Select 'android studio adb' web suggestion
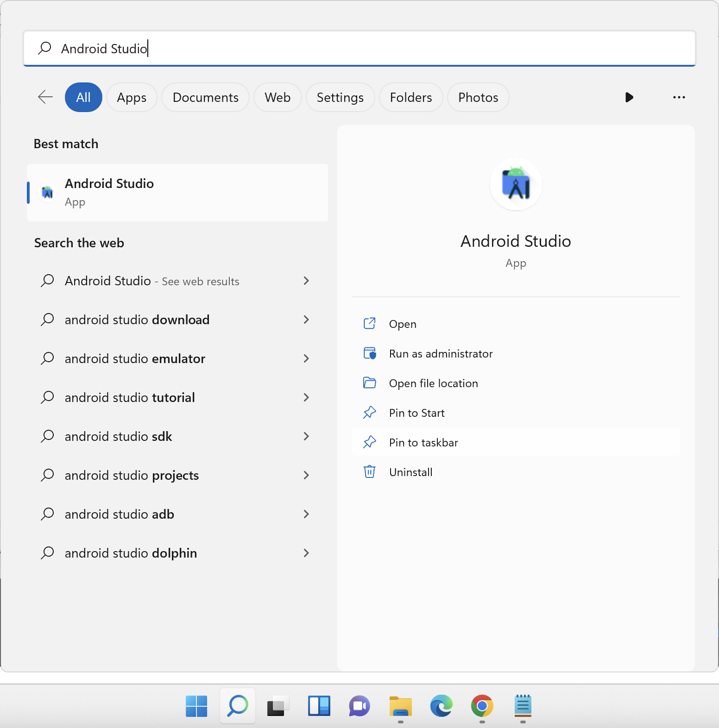 tap(177, 514)
